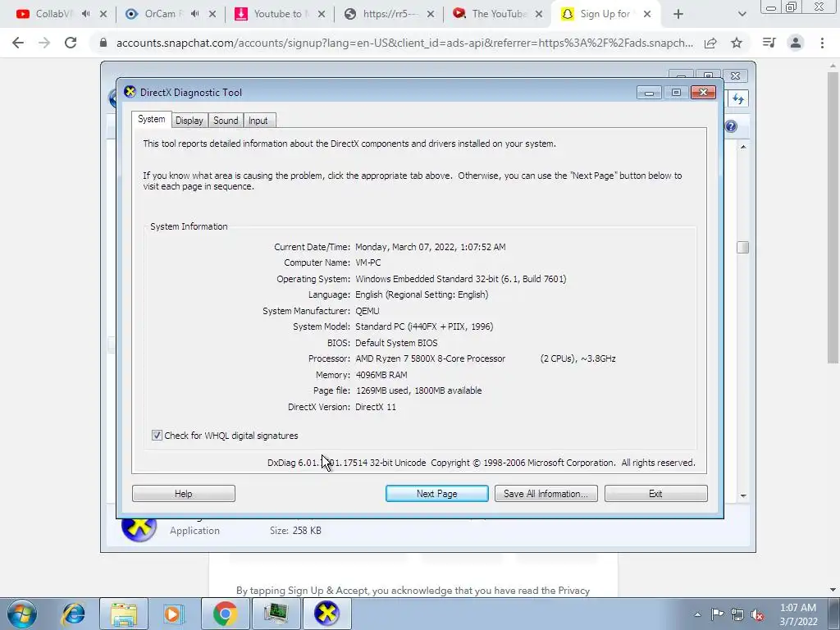Open Windows Media Player from taskbar
This screenshot has width=840, height=630.
click(173, 614)
